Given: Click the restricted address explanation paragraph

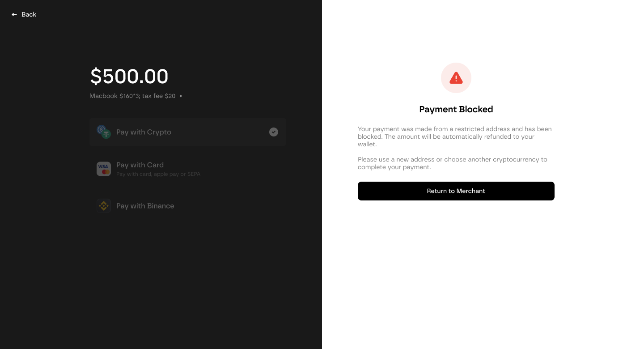Looking at the screenshot, I should [x=455, y=136].
